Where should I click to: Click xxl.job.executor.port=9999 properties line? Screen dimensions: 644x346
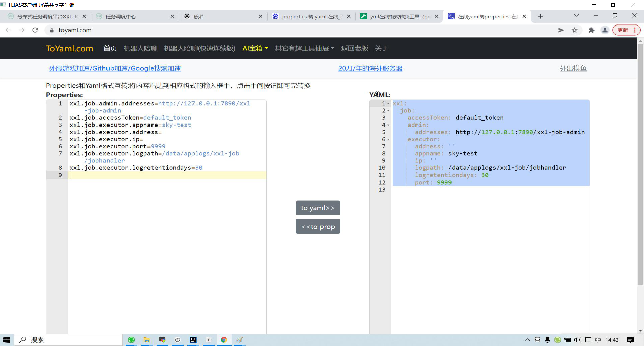(x=117, y=146)
